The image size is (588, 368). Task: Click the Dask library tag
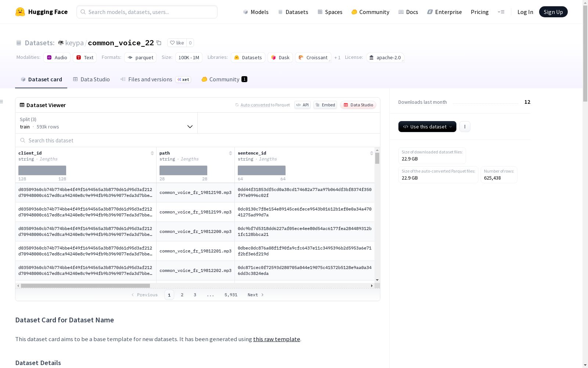coord(280,57)
